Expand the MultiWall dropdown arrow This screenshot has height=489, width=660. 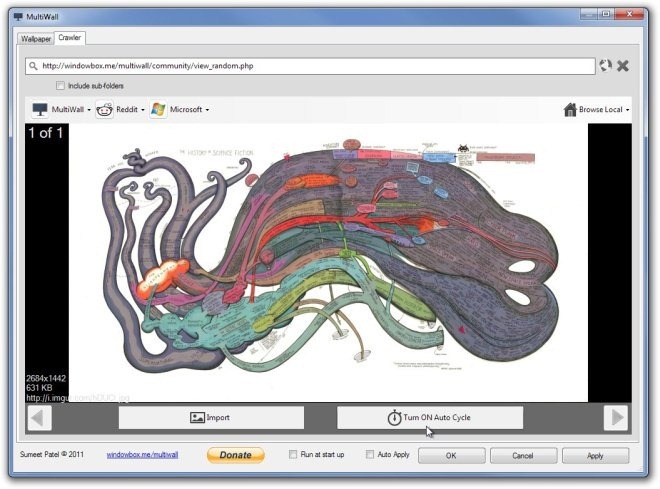[89, 110]
